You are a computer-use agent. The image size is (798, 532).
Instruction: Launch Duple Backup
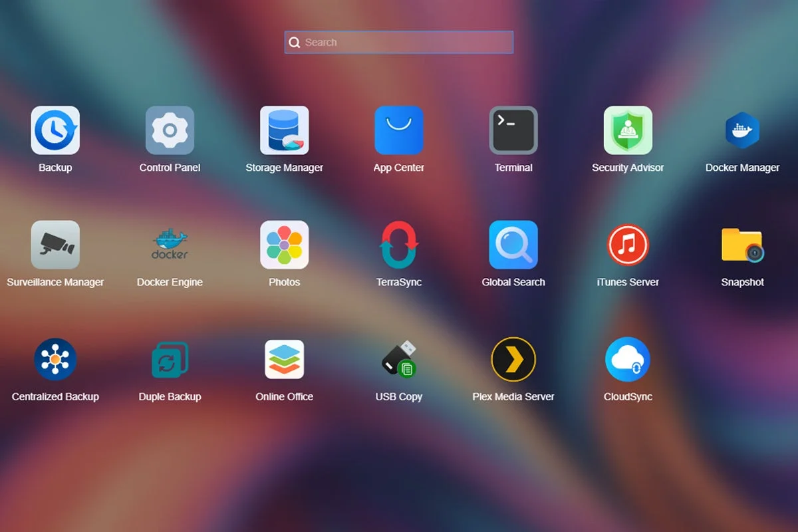coord(170,359)
